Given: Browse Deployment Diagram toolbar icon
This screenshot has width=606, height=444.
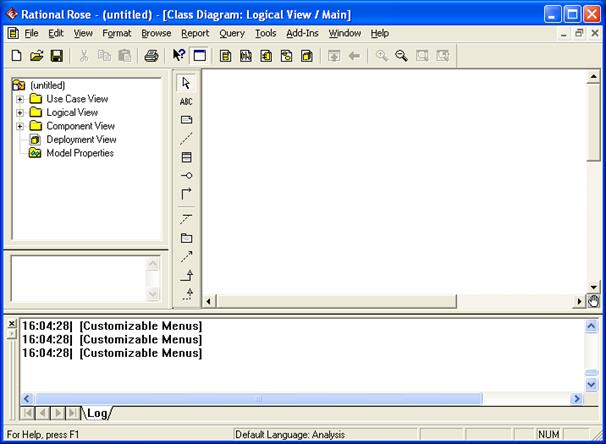Looking at the screenshot, I should click(x=307, y=56).
